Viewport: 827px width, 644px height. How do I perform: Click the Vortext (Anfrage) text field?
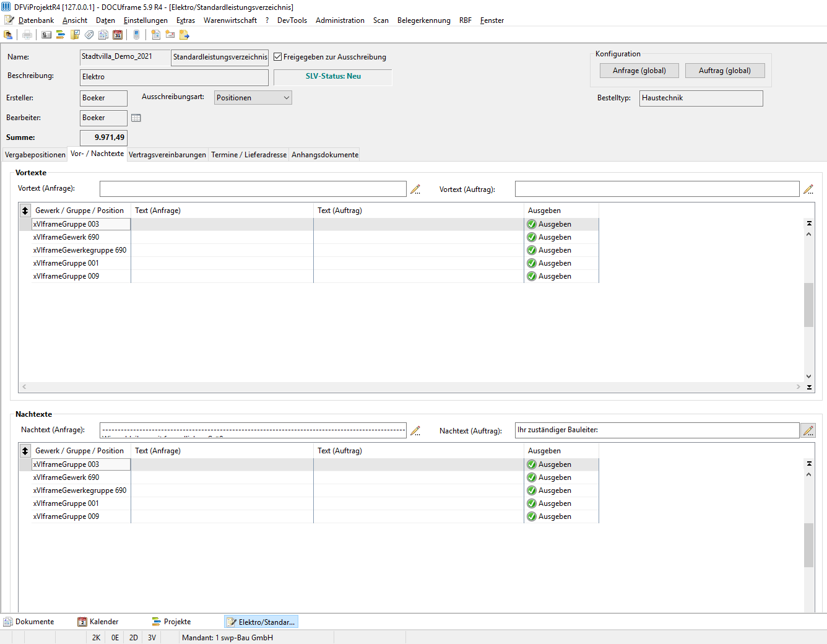(x=253, y=189)
